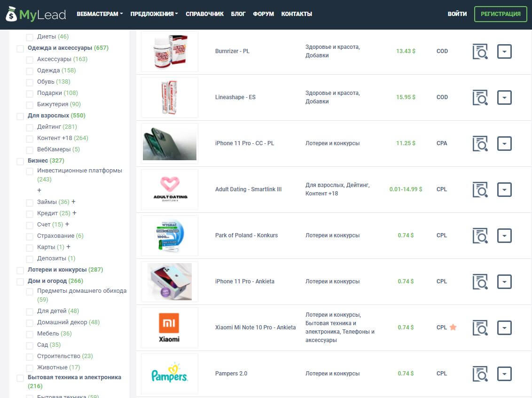
Task: Open the Park of Poland thumbnail
Action: tap(169, 236)
